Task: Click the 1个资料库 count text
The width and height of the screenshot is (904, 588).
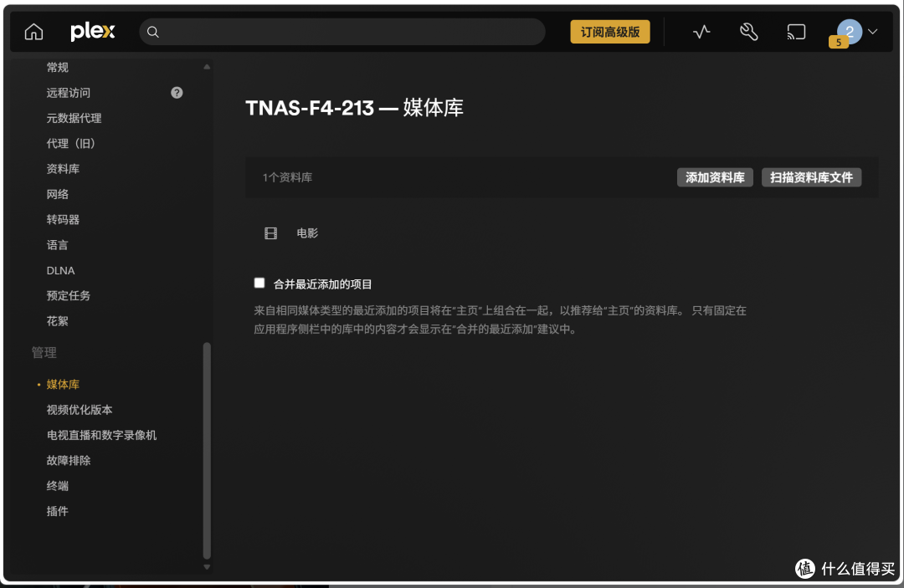Action: [x=288, y=177]
